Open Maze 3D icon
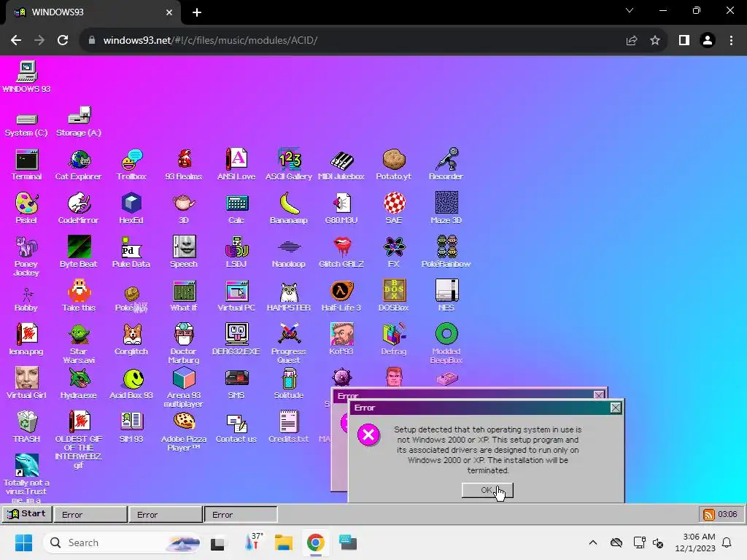Image resolution: width=747 pixels, height=560 pixels. coord(446,208)
